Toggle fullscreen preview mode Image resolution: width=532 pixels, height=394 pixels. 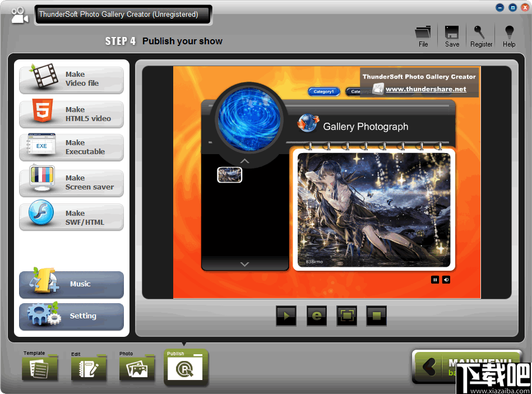(x=346, y=316)
